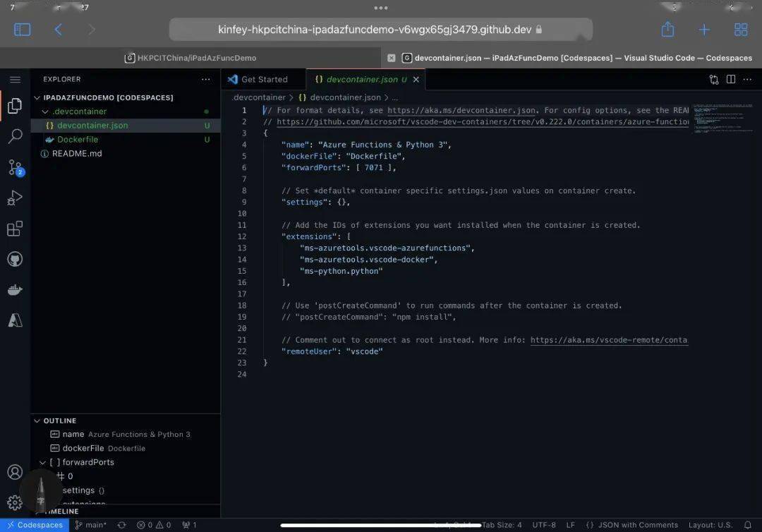Screen dimensions: 762x532
Task: Select the Run and Debug icon
Action: pyautogui.click(x=15, y=198)
